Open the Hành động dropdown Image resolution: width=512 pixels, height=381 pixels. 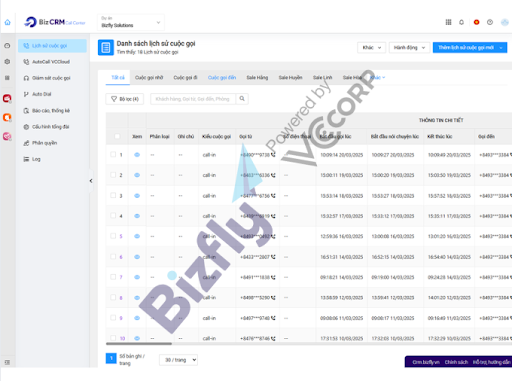click(x=409, y=48)
